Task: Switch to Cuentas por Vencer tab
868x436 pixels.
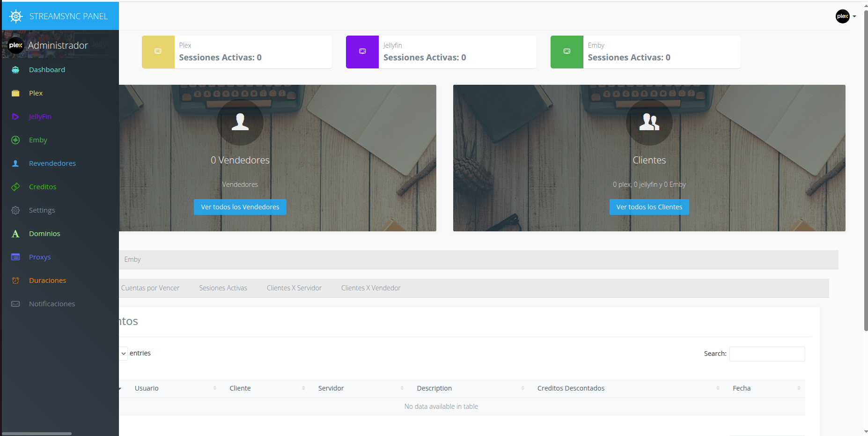Action: coord(150,288)
